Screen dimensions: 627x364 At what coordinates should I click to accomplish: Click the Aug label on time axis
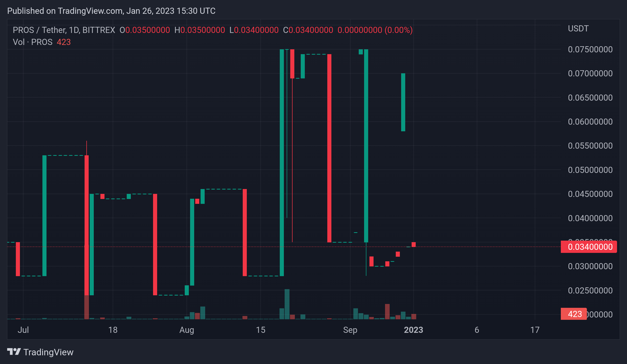(187, 330)
